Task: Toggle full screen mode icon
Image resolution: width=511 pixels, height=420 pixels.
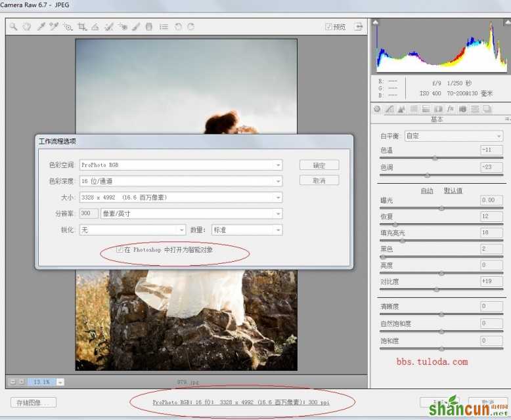Action: coord(359,27)
